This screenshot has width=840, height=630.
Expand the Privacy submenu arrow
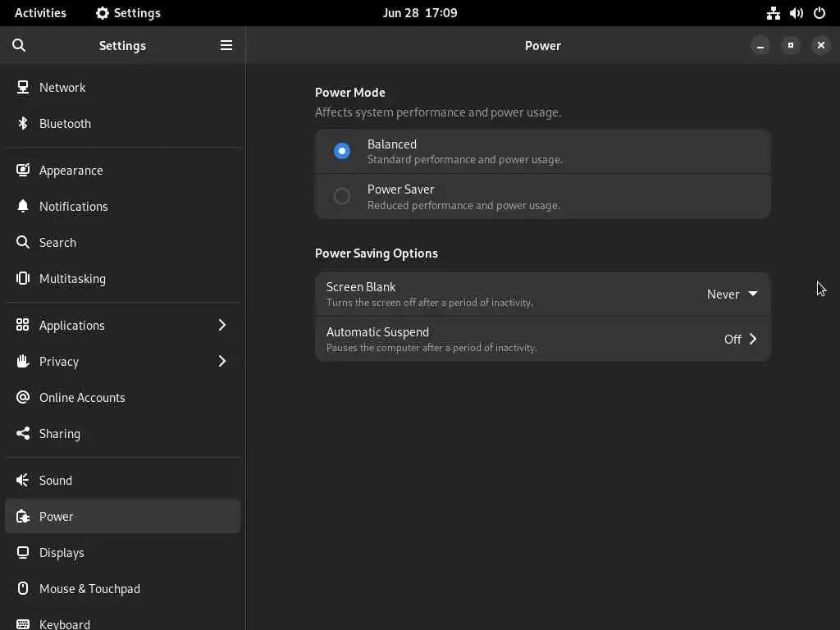221,362
